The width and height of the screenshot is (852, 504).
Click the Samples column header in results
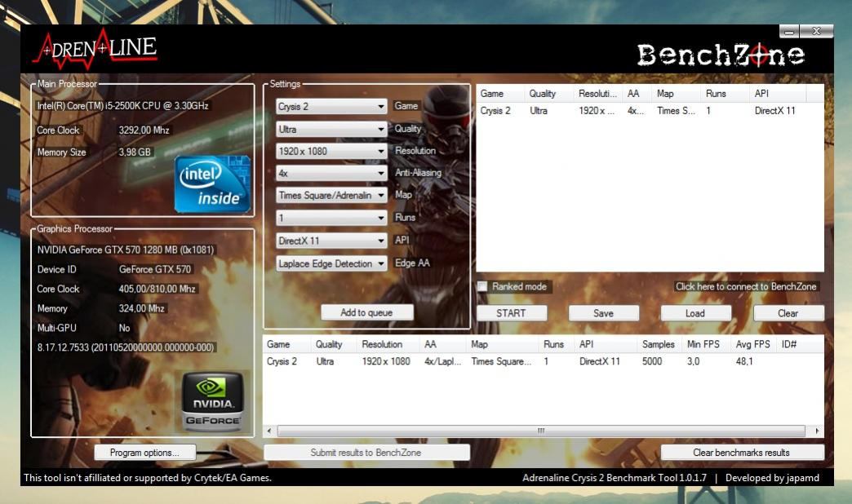pos(659,344)
